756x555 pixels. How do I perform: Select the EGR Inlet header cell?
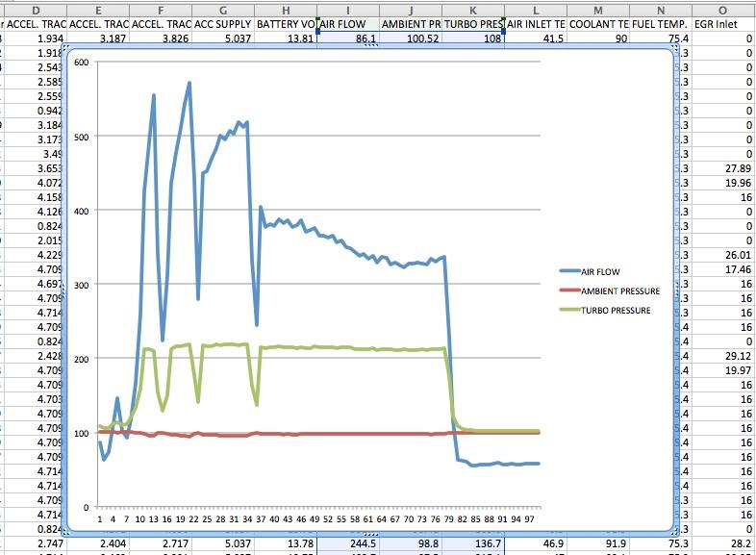coord(724,22)
